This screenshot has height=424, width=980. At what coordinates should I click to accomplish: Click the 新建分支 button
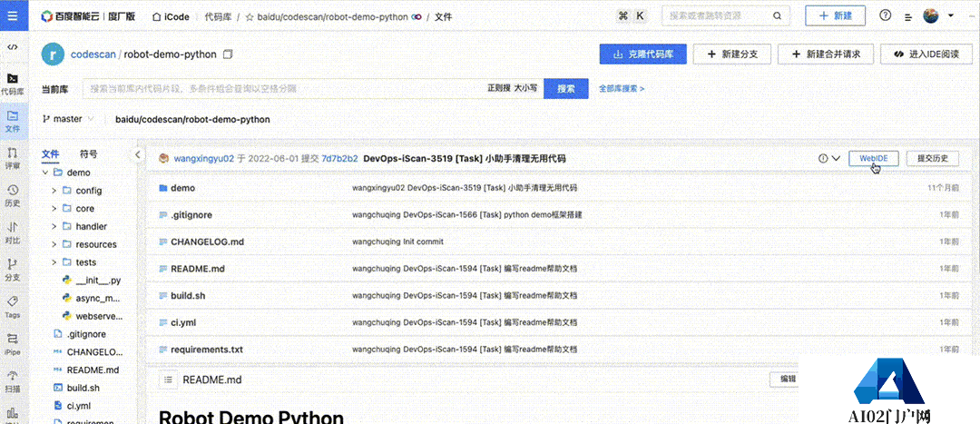tap(732, 54)
